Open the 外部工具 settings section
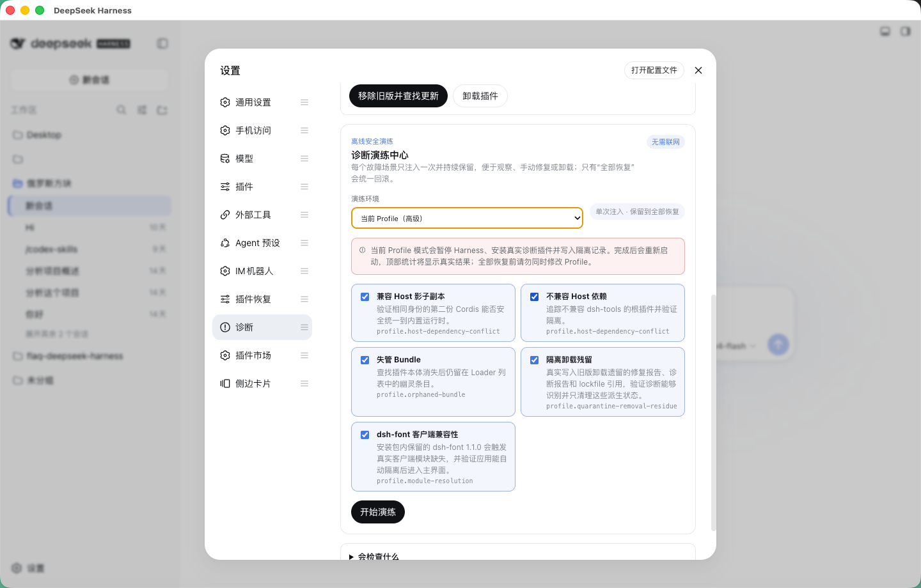921x588 pixels. pyautogui.click(x=262, y=215)
